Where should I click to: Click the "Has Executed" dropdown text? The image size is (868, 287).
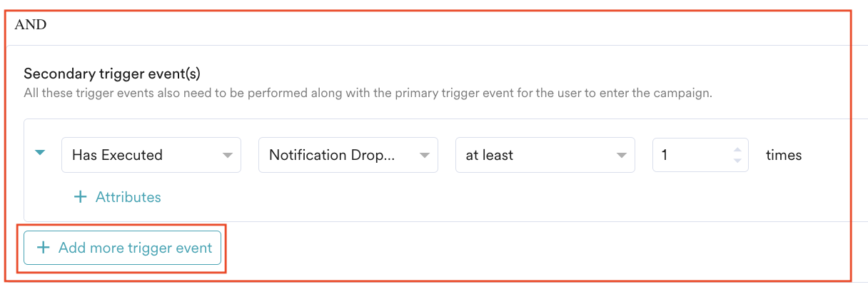point(118,155)
